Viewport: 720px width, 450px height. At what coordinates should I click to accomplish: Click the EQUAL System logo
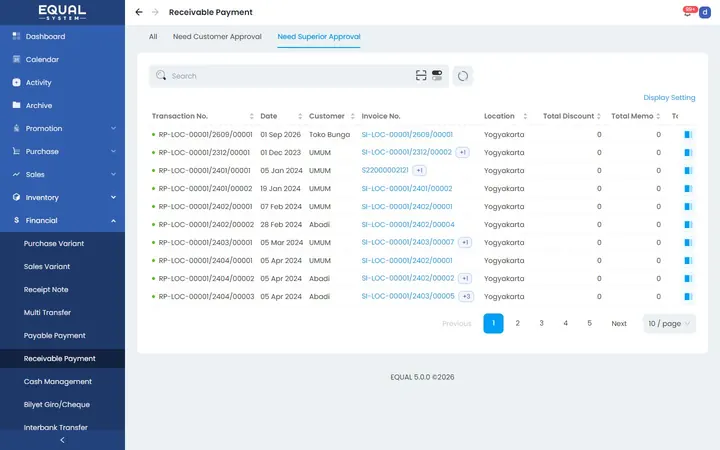click(x=62, y=12)
